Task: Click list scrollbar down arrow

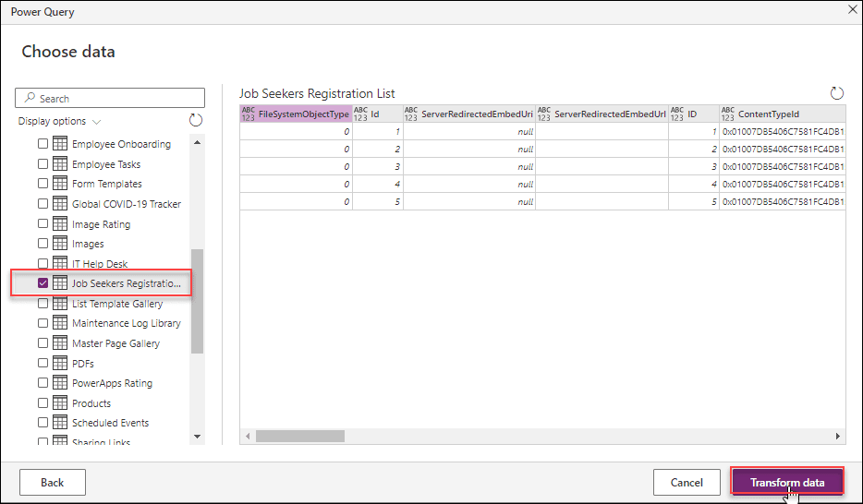Action: (x=197, y=437)
